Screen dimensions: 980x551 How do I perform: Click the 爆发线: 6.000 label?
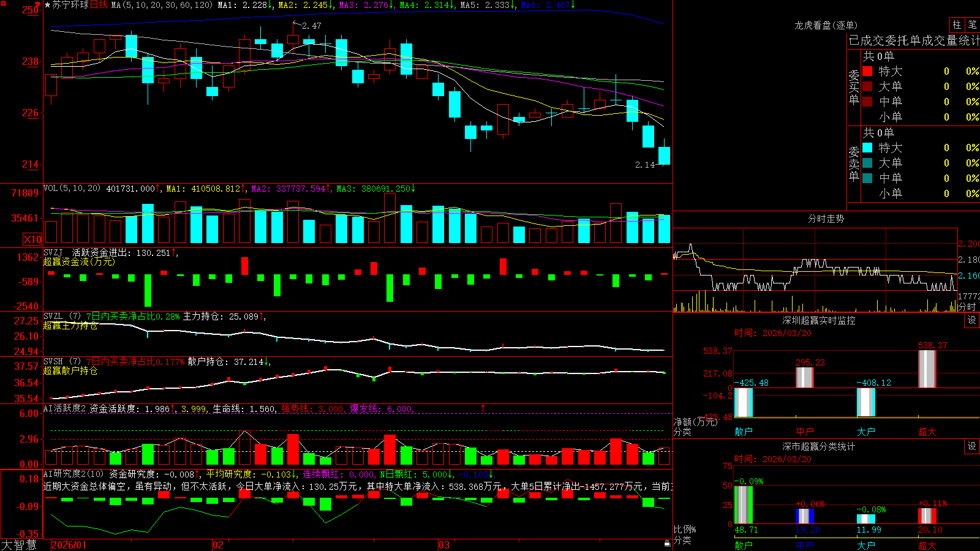click(382, 408)
